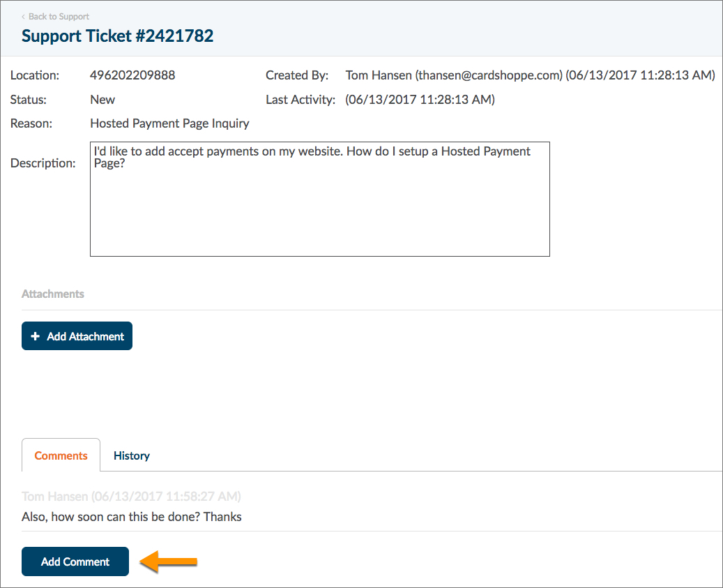Click the status value New
This screenshot has height=588, width=723.
tap(102, 100)
